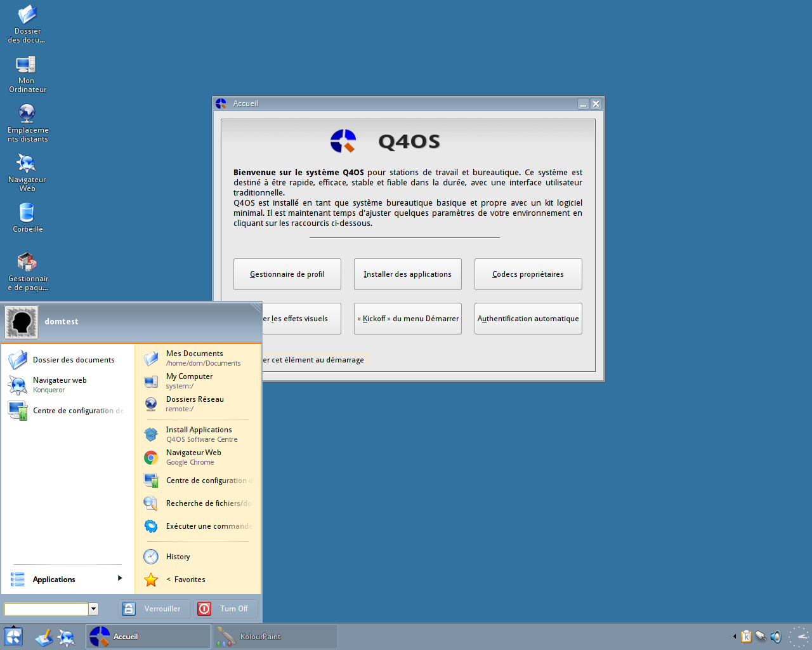Viewport: 812px width, 650px height.
Task: Click the analog clock on the taskbar
Action: (x=799, y=637)
